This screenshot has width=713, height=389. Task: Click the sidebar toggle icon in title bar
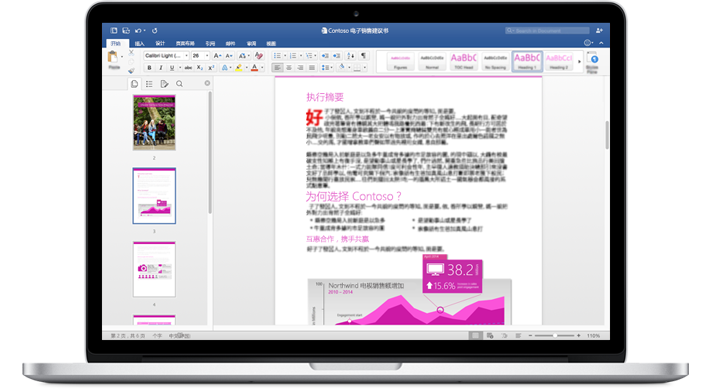point(114,30)
